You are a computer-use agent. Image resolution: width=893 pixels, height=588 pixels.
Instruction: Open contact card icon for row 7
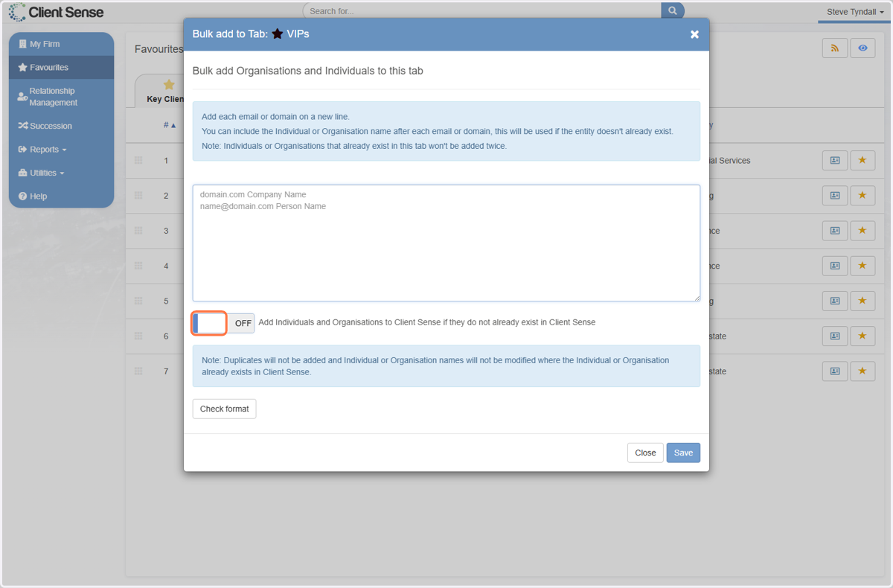(835, 371)
